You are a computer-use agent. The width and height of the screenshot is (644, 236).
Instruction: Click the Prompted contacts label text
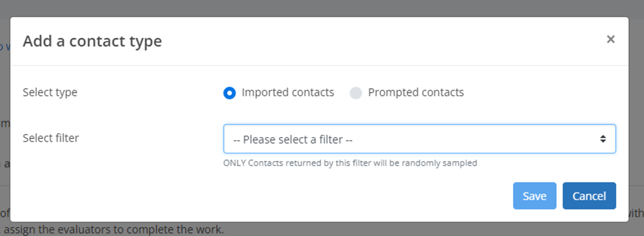(416, 92)
